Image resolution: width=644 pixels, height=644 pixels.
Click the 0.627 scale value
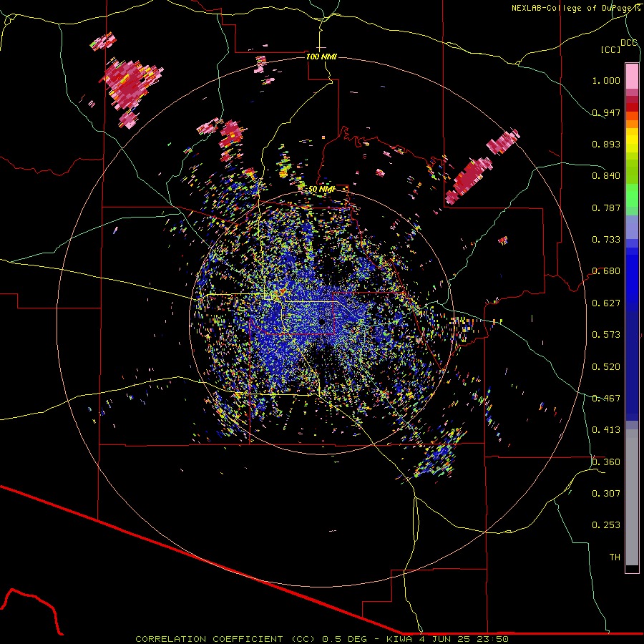pyautogui.click(x=606, y=303)
